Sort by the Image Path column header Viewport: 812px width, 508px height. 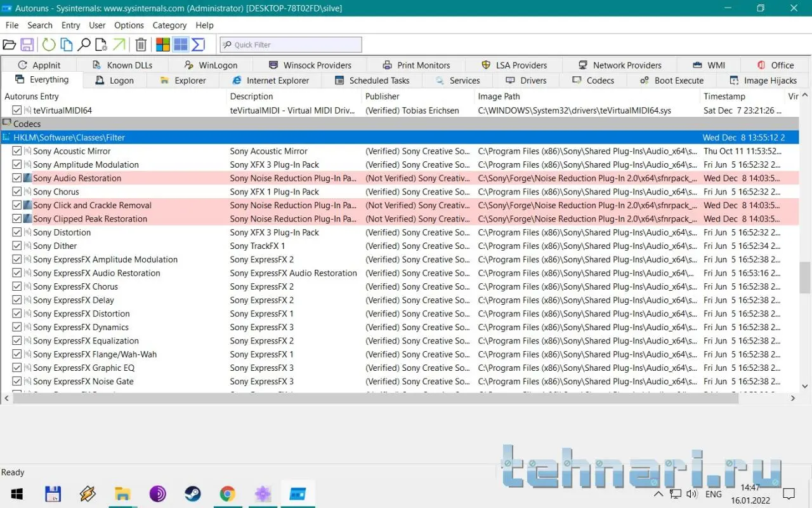click(587, 97)
